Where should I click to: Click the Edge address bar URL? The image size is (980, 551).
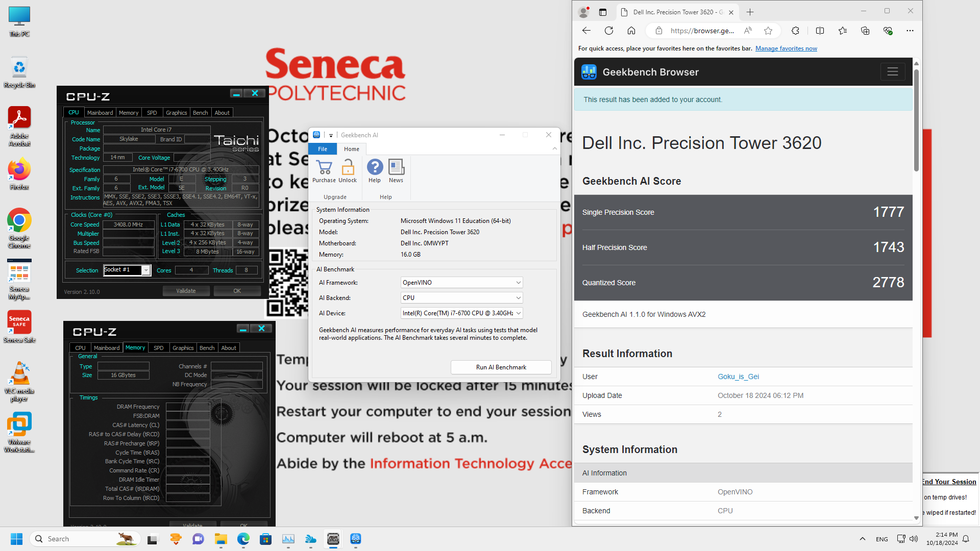pos(702,31)
